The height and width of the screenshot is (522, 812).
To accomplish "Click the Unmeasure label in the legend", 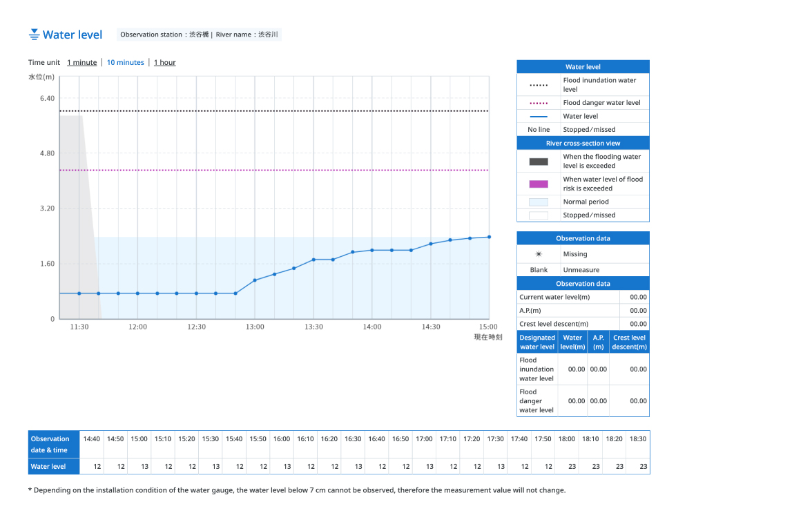I will [581, 271].
